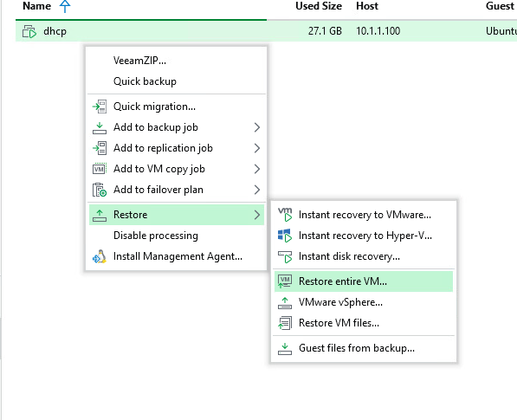Click the Instant recovery to Hyper-V icon
Viewport: 517px width, 420px height.
point(285,236)
